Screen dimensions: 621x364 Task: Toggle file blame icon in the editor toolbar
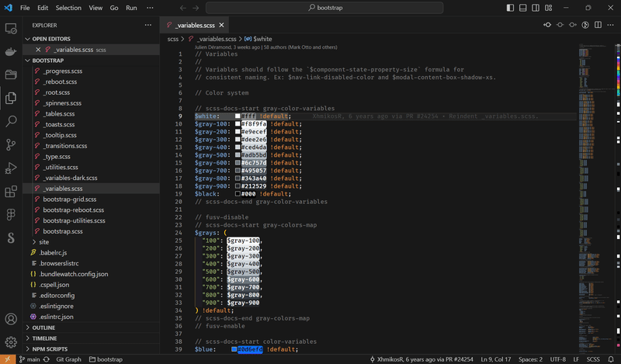pos(585,25)
